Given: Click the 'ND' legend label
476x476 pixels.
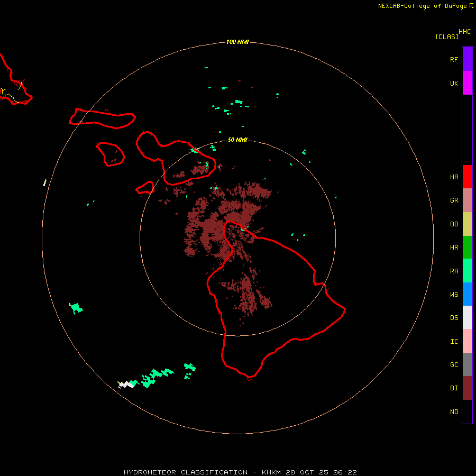Looking at the screenshot, I should coord(454,412).
